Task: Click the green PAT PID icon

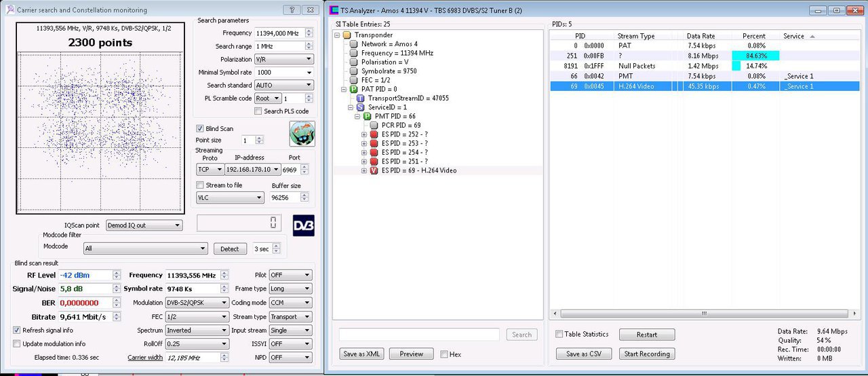Action: click(353, 89)
